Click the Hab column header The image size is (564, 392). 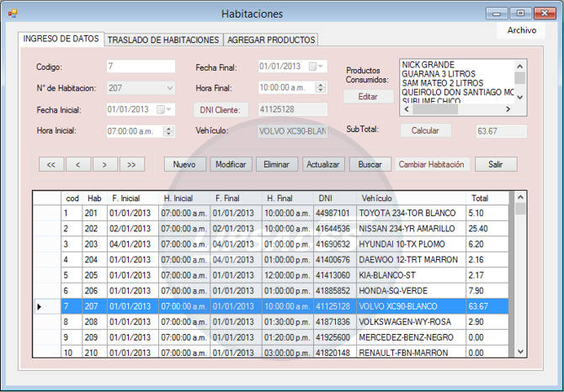click(x=94, y=198)
